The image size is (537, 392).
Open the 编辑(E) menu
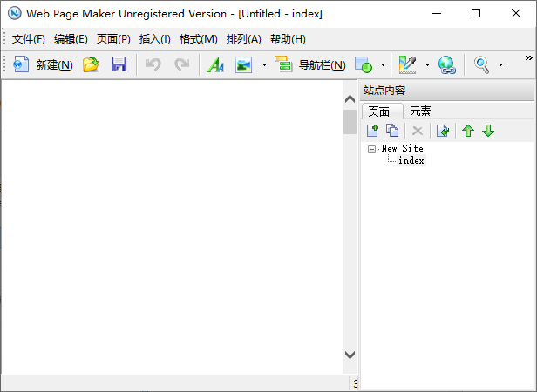pos(71,39)
